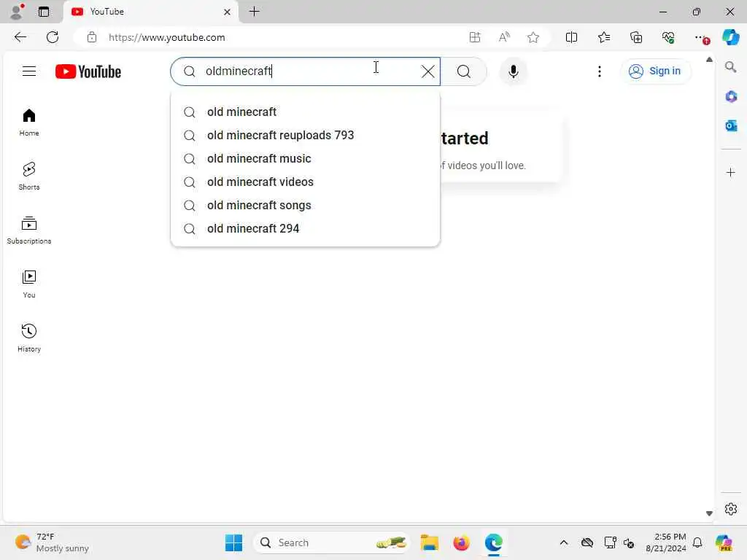Select suggestion 'old minecraft 294'
This screenshot has width=747, height=560.
pyautogui.click(x=305, y=228)
